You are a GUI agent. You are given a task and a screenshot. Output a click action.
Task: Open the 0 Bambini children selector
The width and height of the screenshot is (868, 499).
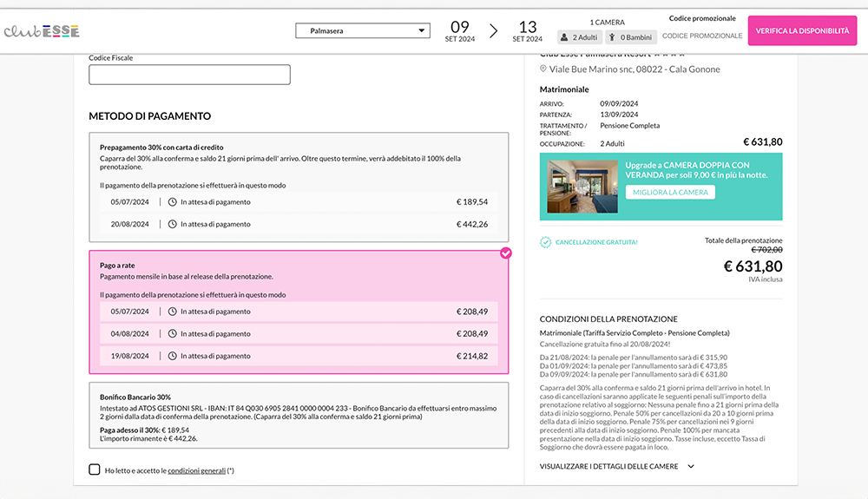(630, 37)
